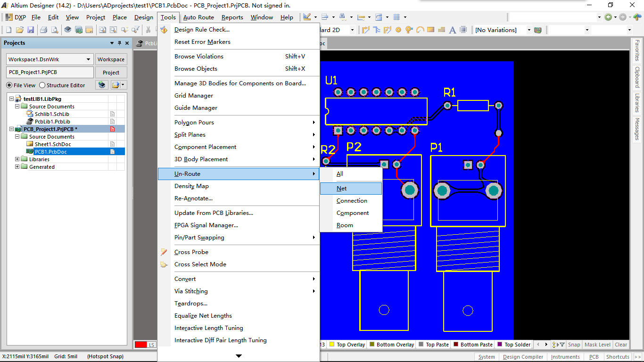Open the Auto Route menu
This screenshot has height=362, width=644.
(198, 17)
